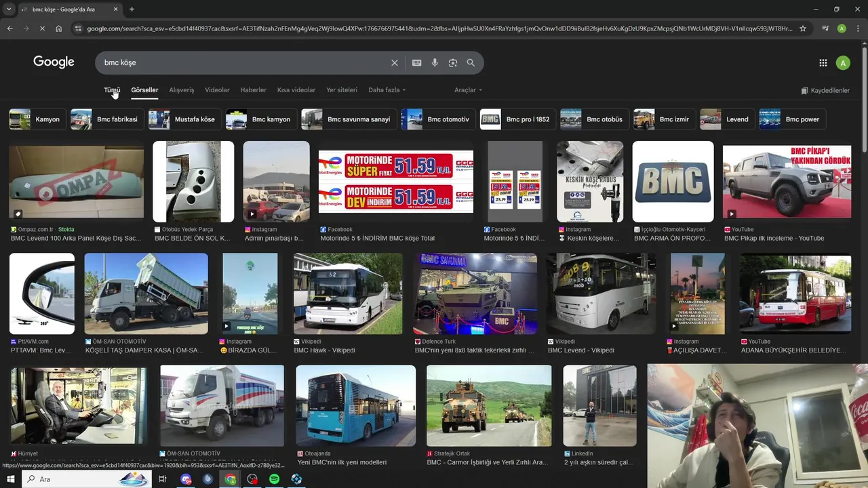This screenshot has height=488, width=868.
Task: Open the on-screen keyboard input tool
Action: [417, 62]
